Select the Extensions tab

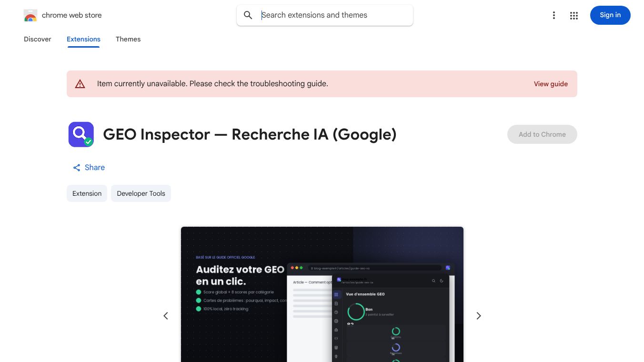pyautogui.click(x=83, y=39)
